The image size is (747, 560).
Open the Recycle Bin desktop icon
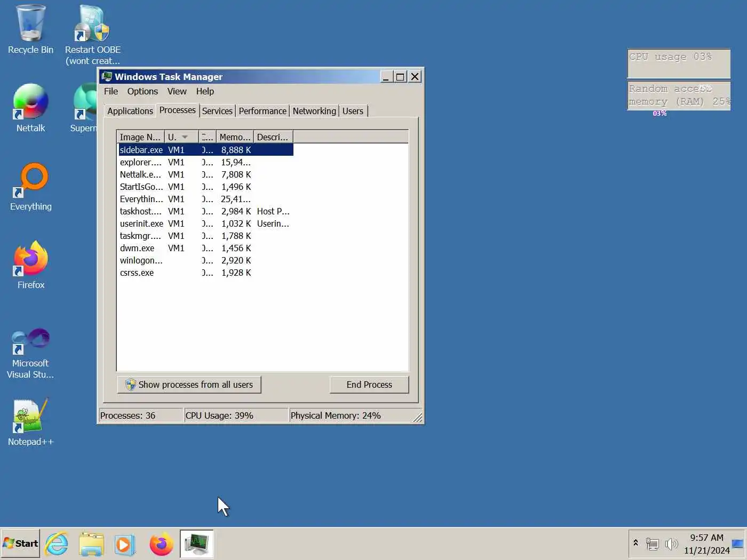[30, 30]
